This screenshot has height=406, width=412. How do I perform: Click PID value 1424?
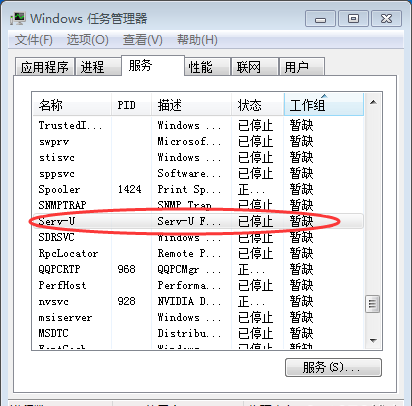[130, 189]
